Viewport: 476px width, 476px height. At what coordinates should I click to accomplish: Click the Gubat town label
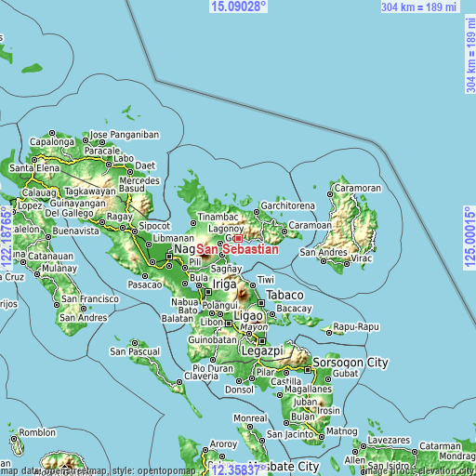click(345, 374)
